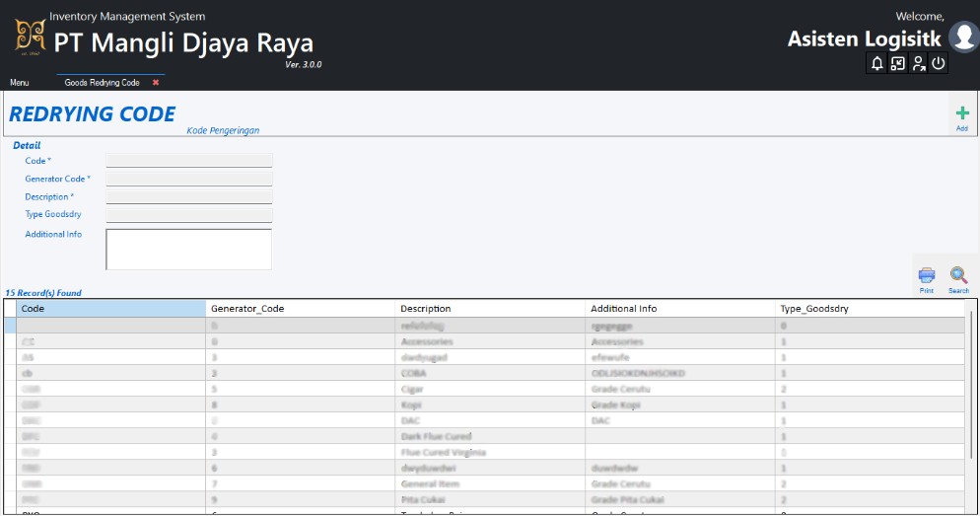Screen dimensions: 980x516
Task: Select the 'COBA' description cell
Action: 489,373
